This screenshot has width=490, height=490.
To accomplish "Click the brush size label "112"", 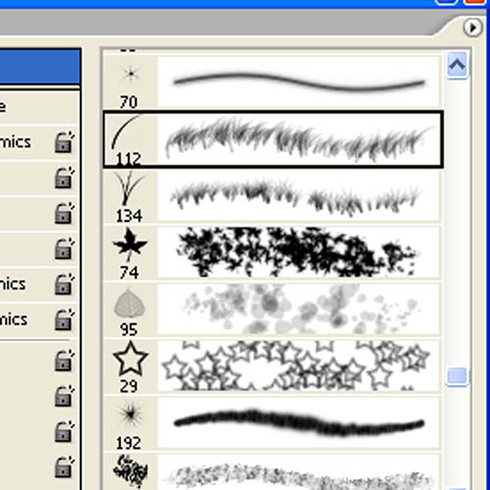I will (x=129, y=159).
